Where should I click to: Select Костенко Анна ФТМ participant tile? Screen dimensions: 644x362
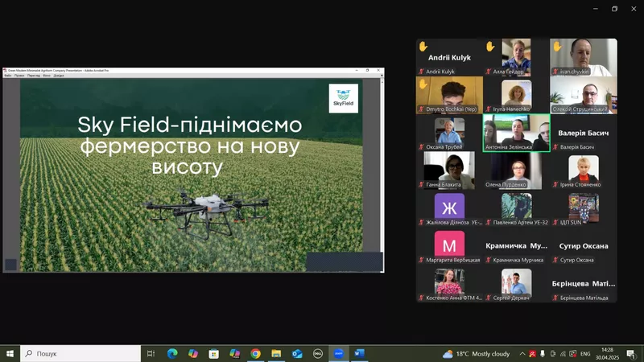click(449, 284)
